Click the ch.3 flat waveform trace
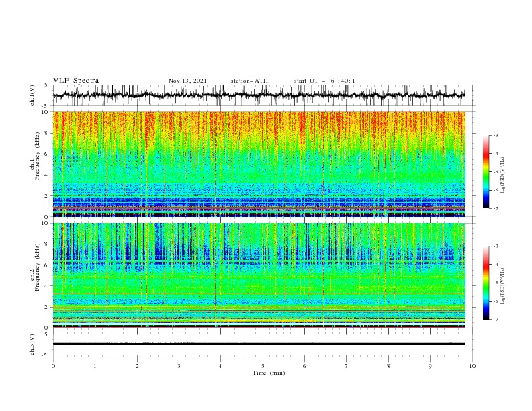The height and width of the screenshot is (411, 532). point(259,344)
